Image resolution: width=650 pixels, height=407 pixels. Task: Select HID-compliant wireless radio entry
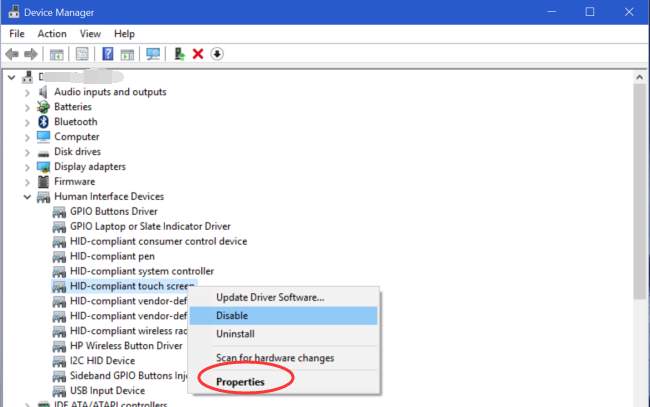(129, 331)
